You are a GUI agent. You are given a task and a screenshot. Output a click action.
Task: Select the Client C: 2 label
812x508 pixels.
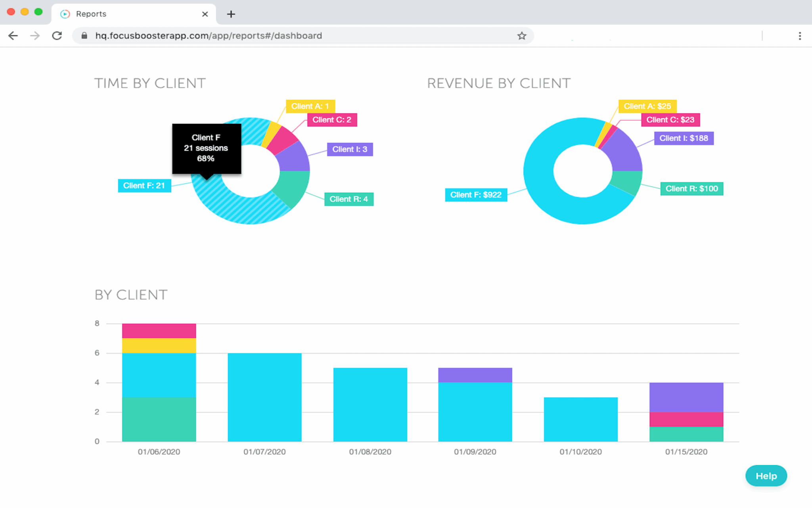332,119
